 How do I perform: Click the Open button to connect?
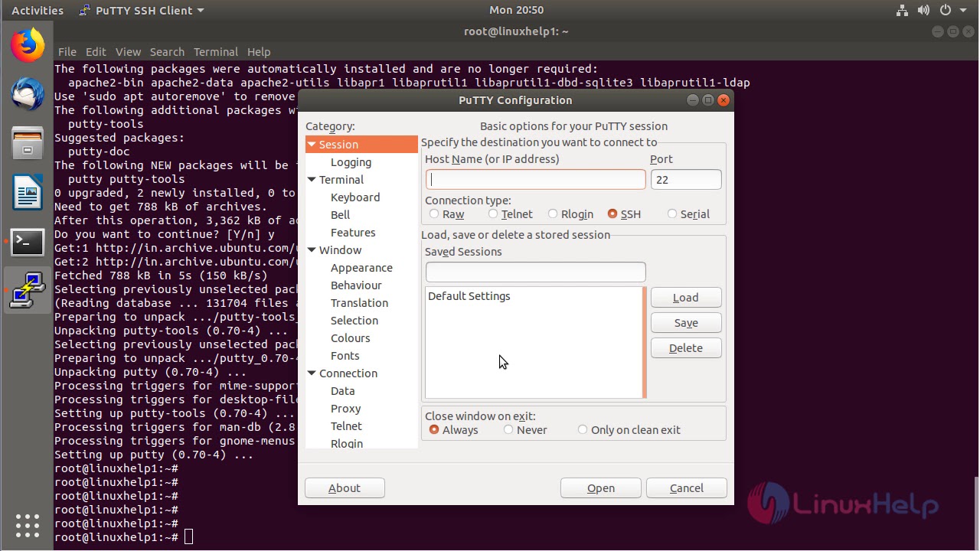point(601,488)
